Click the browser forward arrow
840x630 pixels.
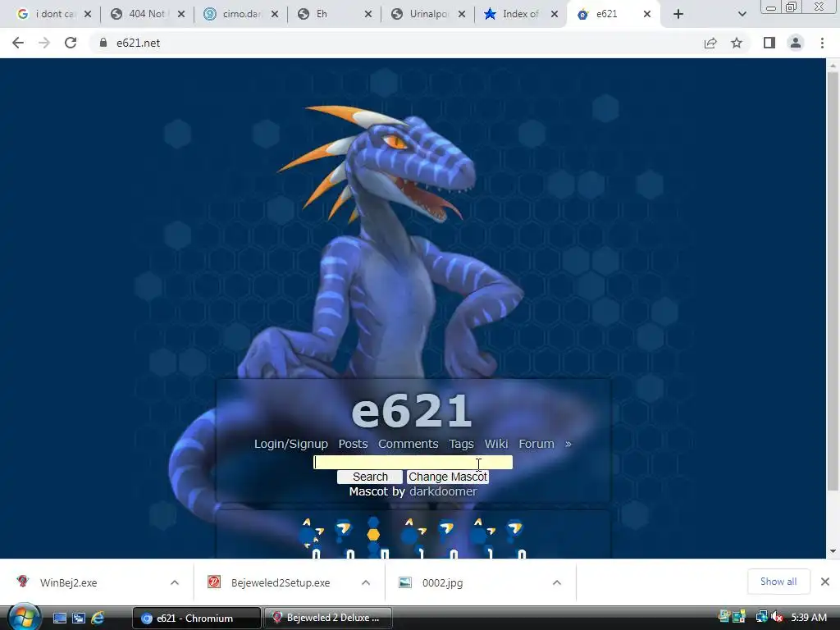pos(44,43)
